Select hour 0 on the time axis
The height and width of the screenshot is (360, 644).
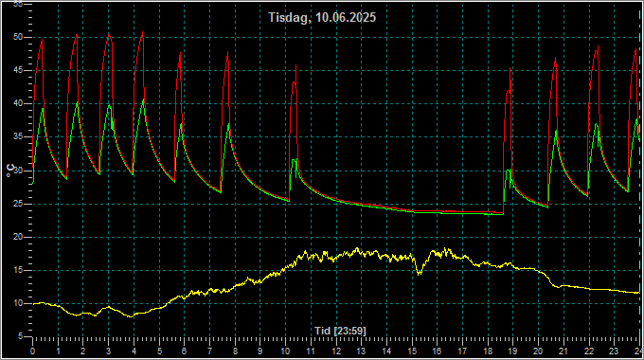coord(32,351)
